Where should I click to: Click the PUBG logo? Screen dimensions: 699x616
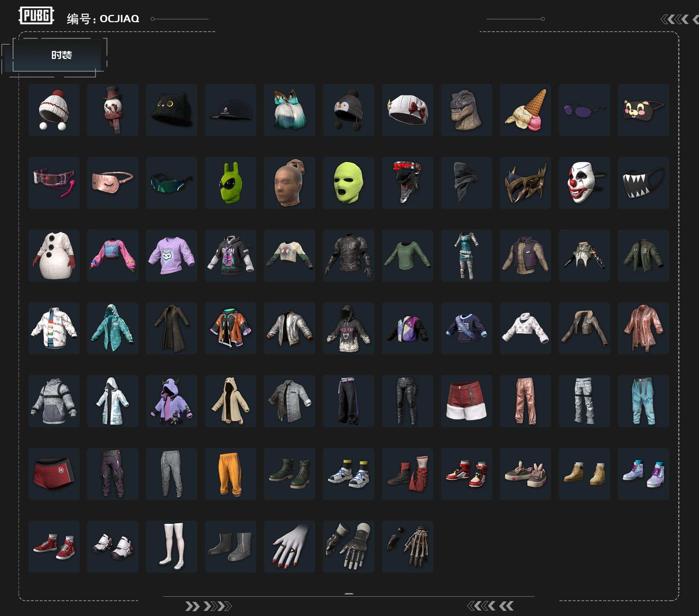36,16
